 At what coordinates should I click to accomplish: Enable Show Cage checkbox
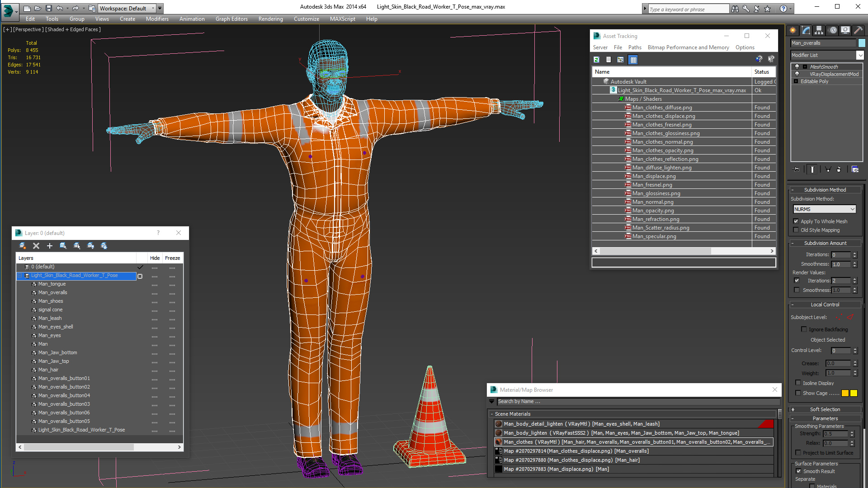(798, 393)
